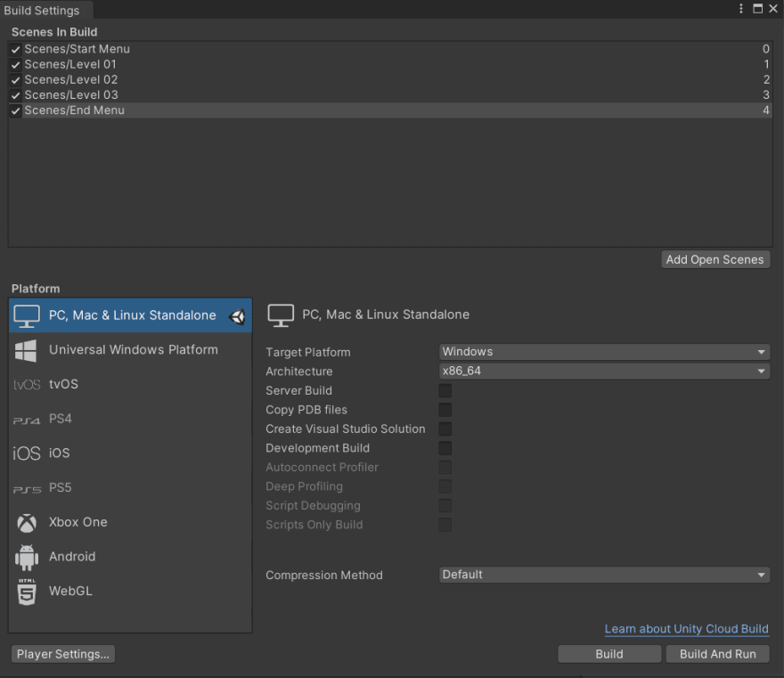Enable Create Visual Studio Solution checkbox
784x678 pixels.
click(x=445, y=429)
